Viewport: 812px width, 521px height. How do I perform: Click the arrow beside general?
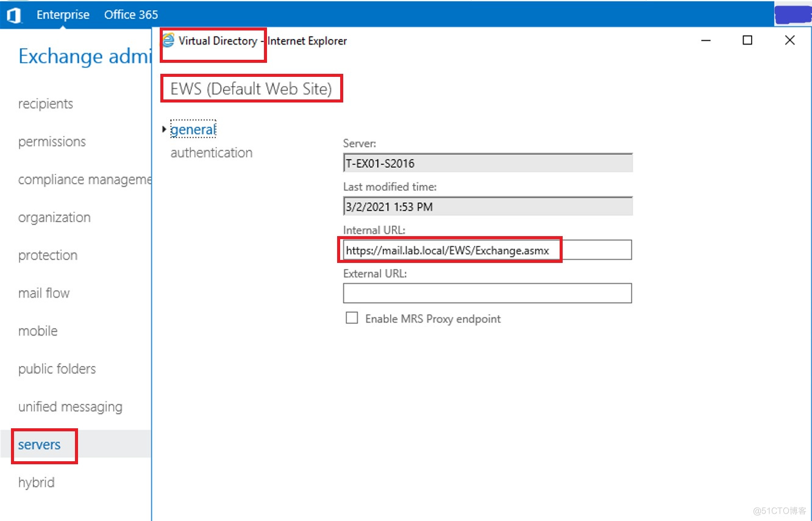pos(165,129)
